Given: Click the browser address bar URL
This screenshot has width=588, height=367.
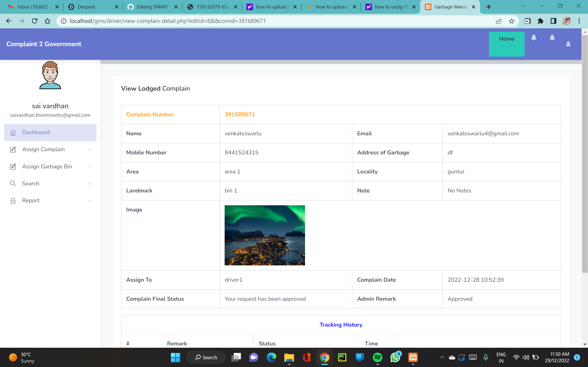Looking at the screenshot, I should pyautogui.click(x=168, y=21).
